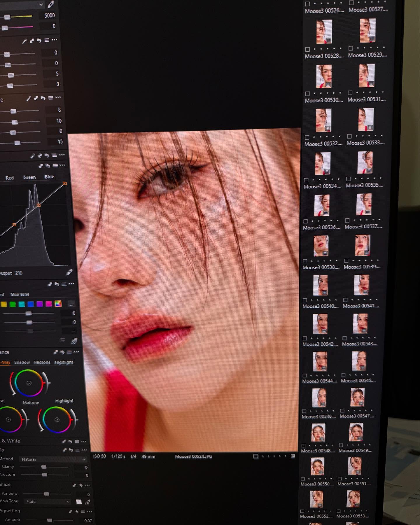The image size is (420, 525).
Task: Select the Highlight tab in Color Balance
Action: (x=64, y=362)
